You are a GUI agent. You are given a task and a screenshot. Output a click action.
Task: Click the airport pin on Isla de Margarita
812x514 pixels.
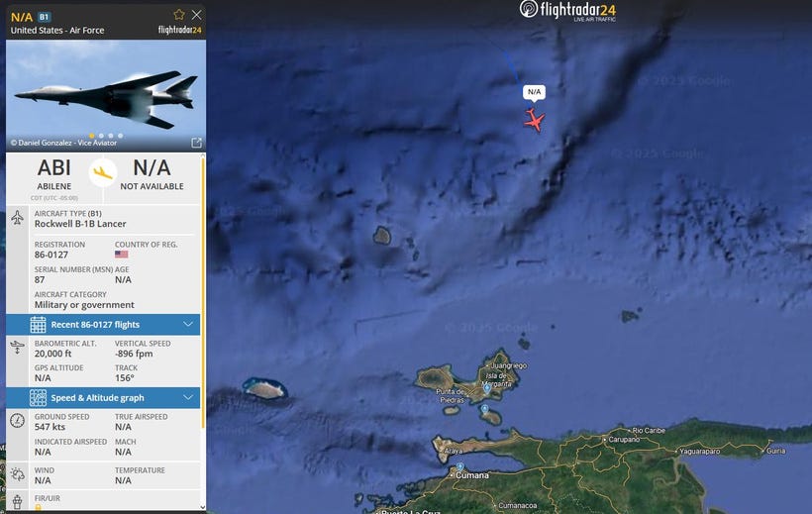[487, 388]
